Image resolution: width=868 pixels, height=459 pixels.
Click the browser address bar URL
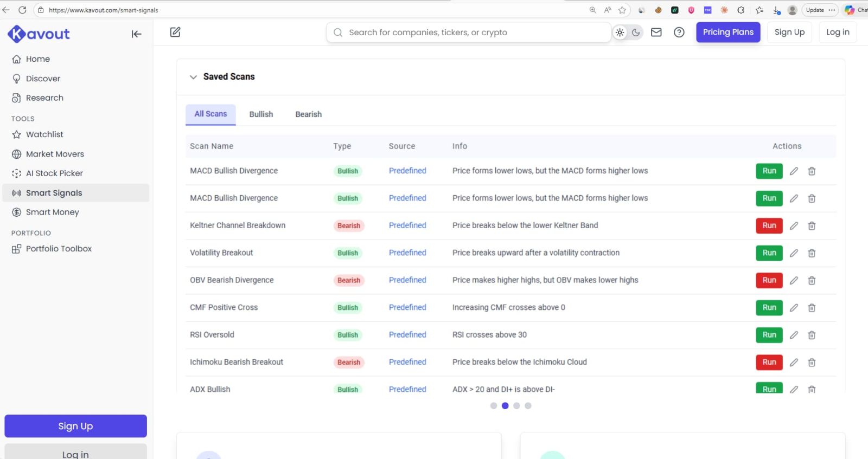pos(103,10)
